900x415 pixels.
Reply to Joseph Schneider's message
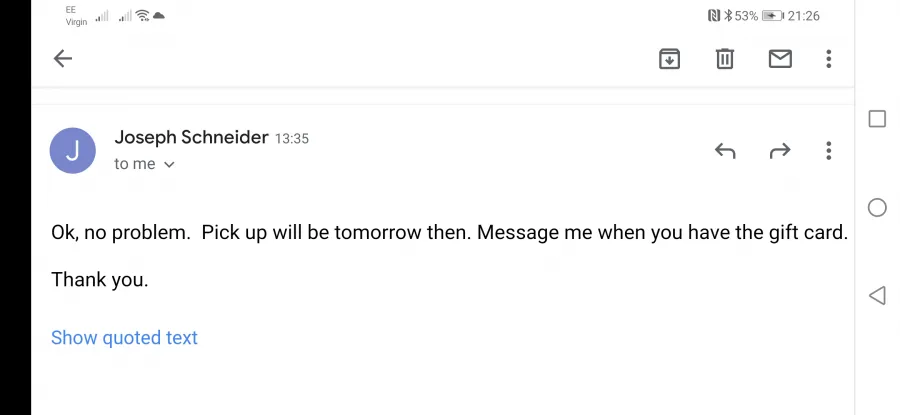coord(725,151)
